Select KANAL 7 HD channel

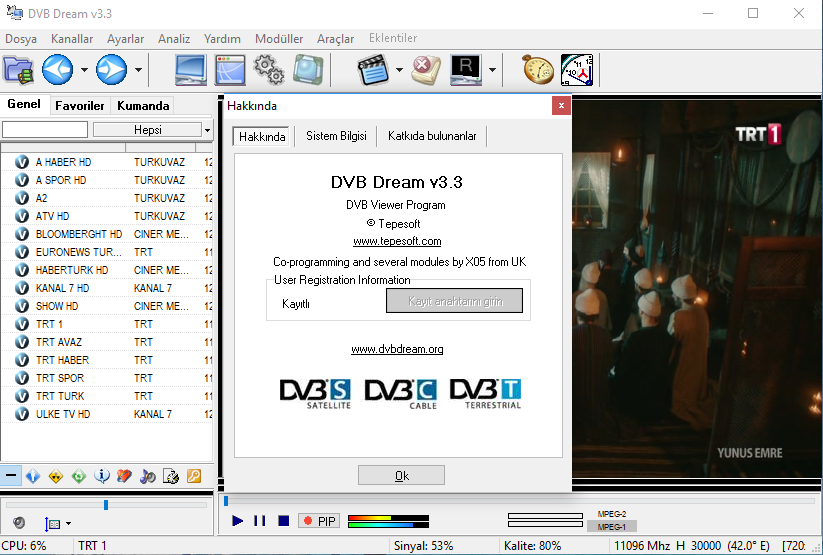point(106,288)
